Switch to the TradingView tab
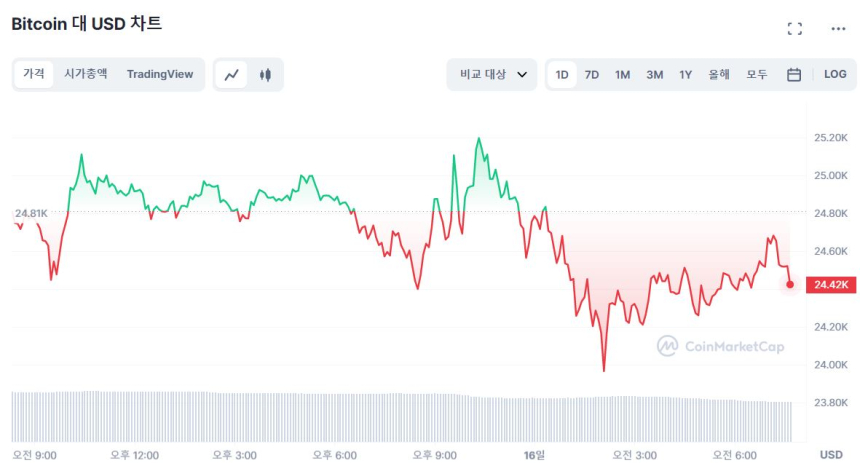 point(160,74)
